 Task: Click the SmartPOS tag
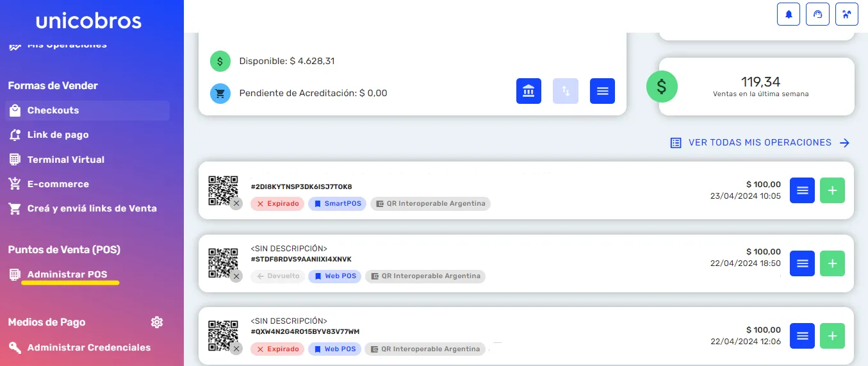click(x=338, y=204)
